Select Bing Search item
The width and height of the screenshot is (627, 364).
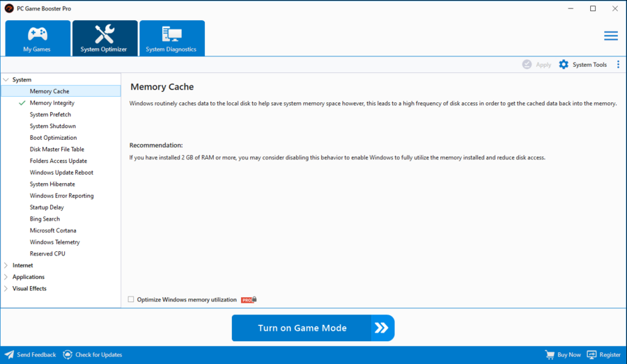45,219
